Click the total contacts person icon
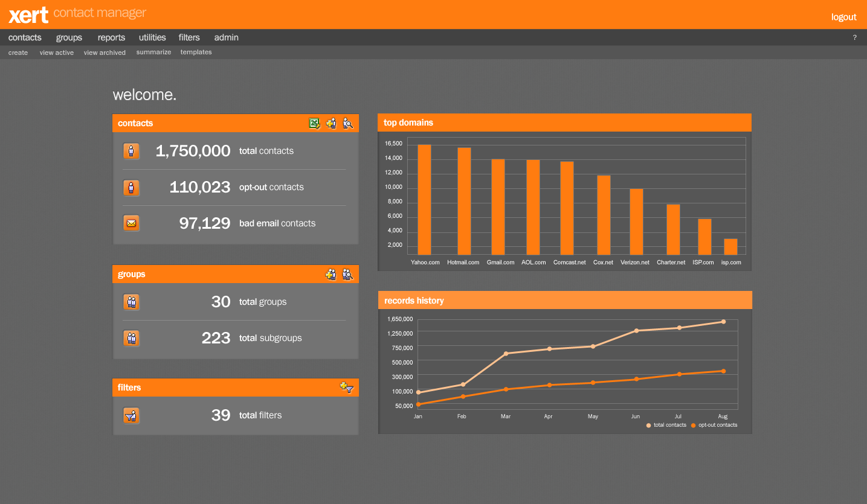 pyautogui.click(x=131, y=151)
